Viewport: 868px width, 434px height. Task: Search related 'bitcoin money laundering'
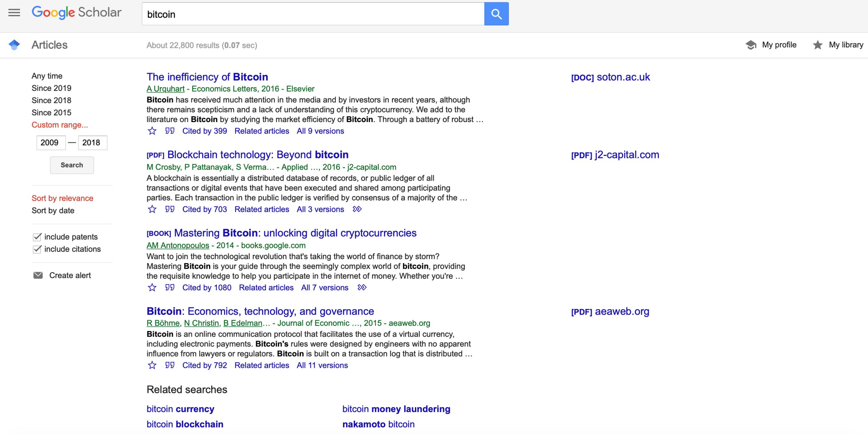pyautogui.click(x=396, y=409)
